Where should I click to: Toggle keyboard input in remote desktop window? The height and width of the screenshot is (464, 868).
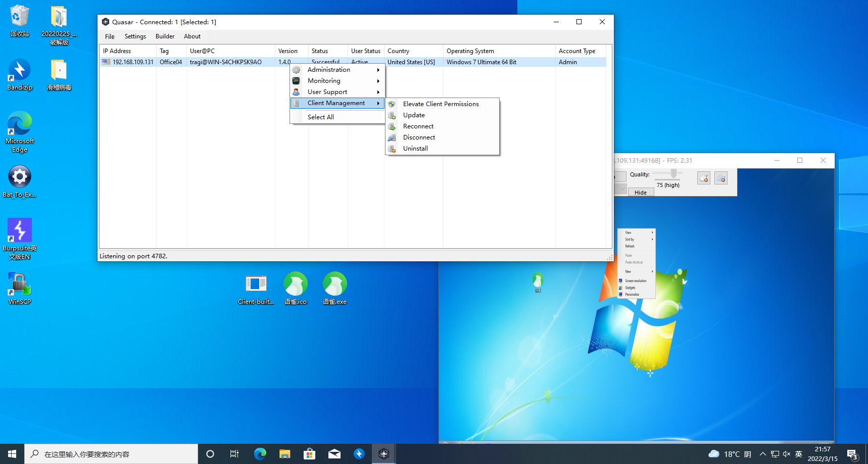click(x=721, y=178)
